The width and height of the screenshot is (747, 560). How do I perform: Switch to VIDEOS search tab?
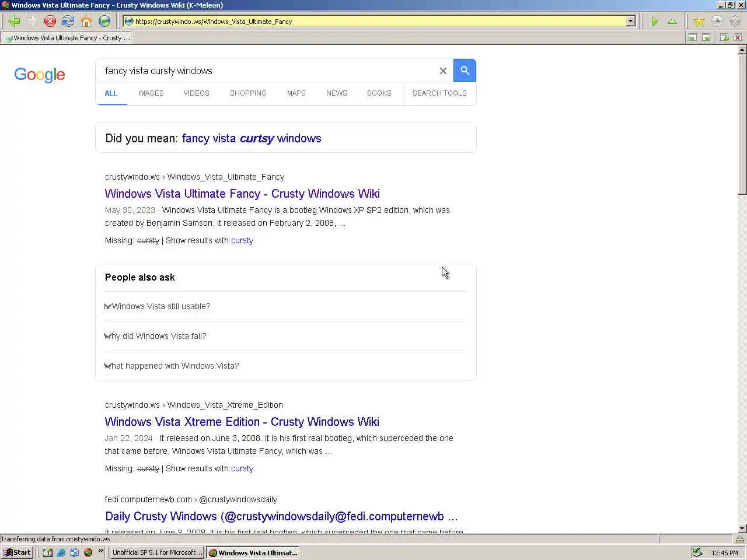click(196, 93)
